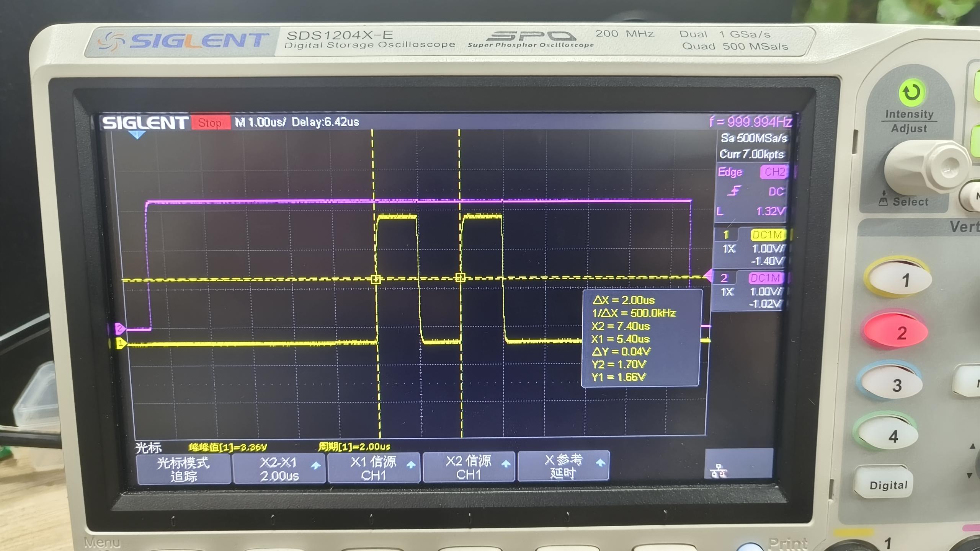
Task: Click the X2 cursor square on waveform
Action: (460, 277)
